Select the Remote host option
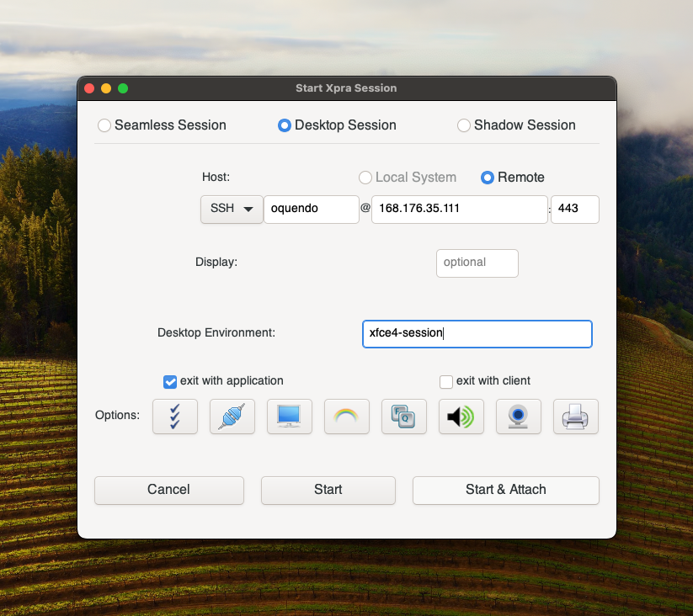 (487, 178)
